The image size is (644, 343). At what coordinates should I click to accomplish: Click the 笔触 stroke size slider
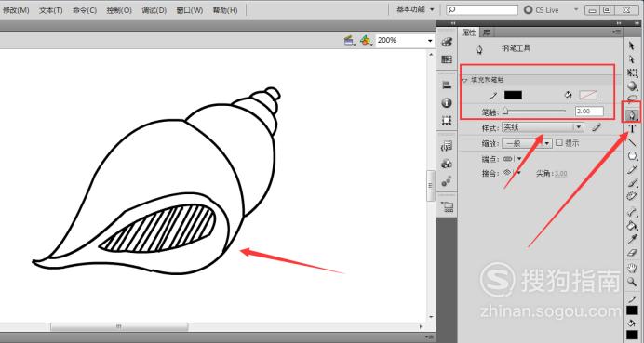click(x=534, y=112)
